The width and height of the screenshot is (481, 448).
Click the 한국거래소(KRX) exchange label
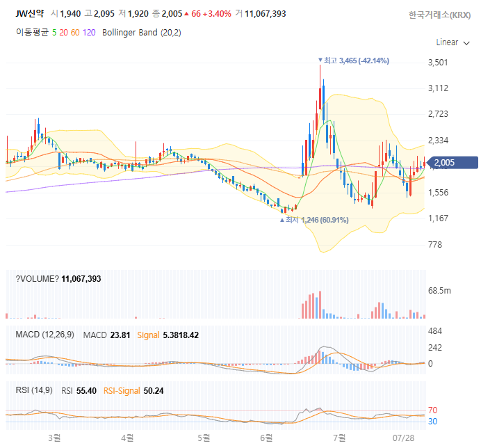[x=439, y=15]
